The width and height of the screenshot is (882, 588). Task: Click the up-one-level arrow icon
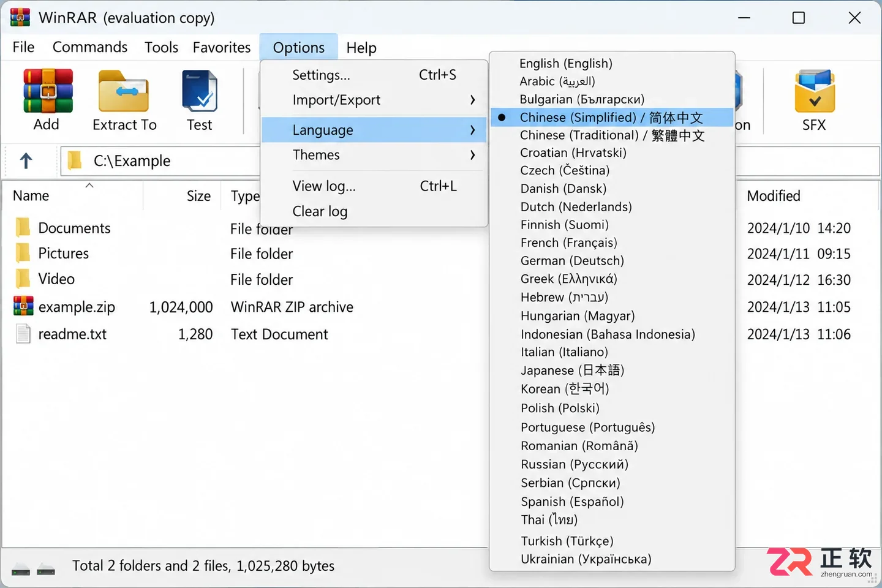tap(26, 161)
